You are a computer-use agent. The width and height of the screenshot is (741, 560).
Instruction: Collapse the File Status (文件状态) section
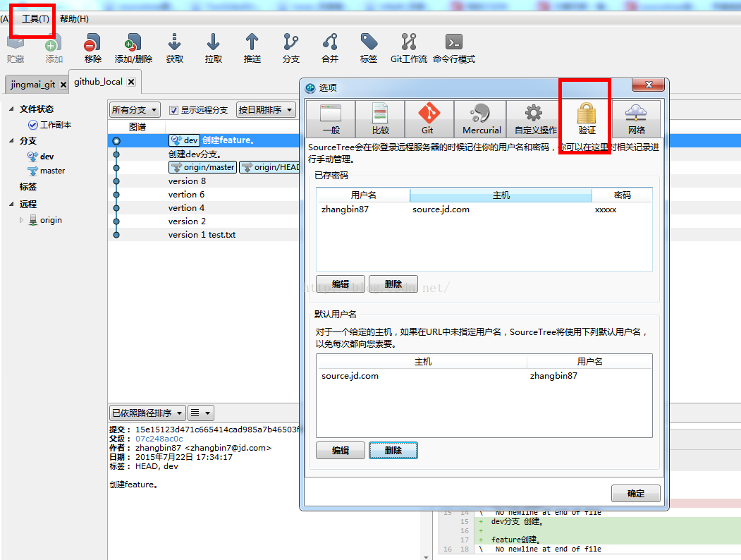pyautogui.click(x=11, y=109)
